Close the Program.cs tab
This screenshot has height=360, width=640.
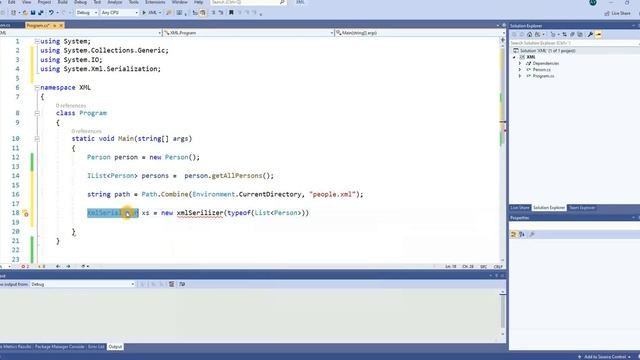(x=61, y=26)
